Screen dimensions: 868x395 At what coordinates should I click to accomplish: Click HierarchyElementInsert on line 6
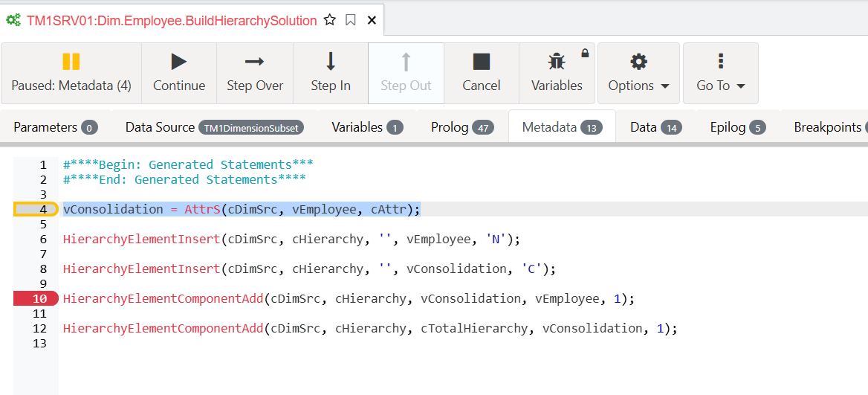[142, 240]
